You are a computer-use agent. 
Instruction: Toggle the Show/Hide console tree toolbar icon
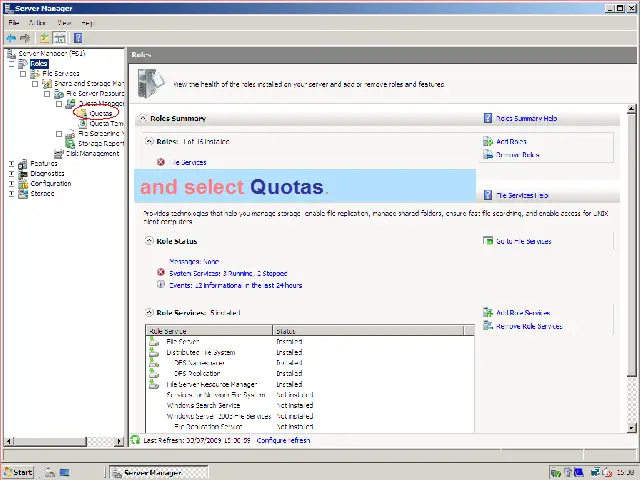click(x=60, y=38)
